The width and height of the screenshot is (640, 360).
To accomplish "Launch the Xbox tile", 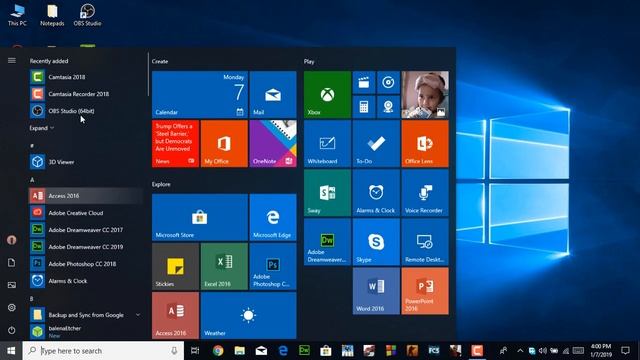I will (x=327, y=95).
